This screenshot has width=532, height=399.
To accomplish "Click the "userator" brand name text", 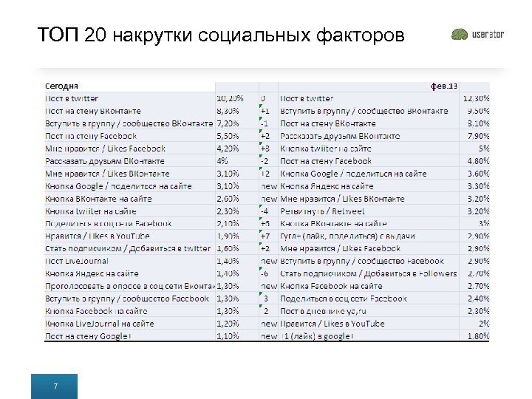I will point(488,34).
